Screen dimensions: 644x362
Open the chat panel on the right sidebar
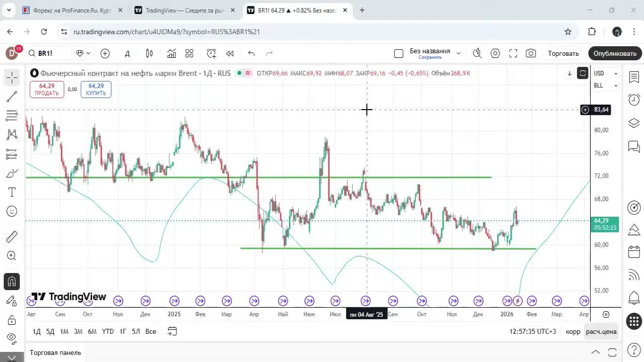coord(634,145)
